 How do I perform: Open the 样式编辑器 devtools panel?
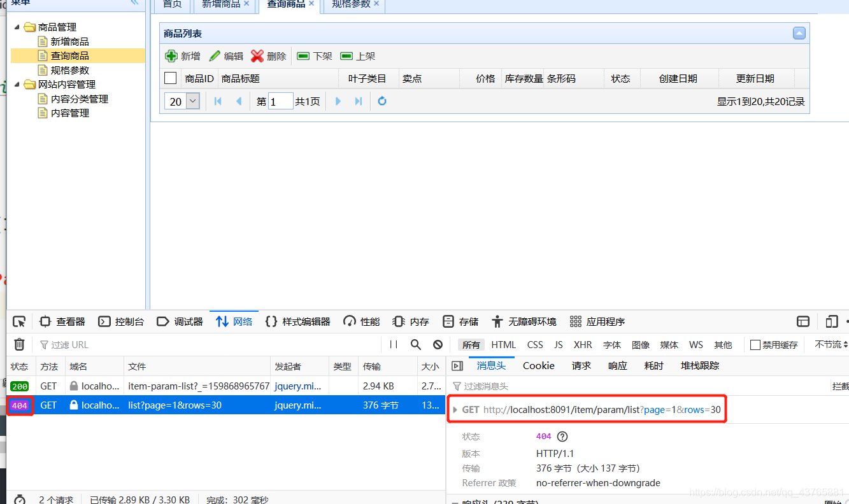(x=298, y=321)
